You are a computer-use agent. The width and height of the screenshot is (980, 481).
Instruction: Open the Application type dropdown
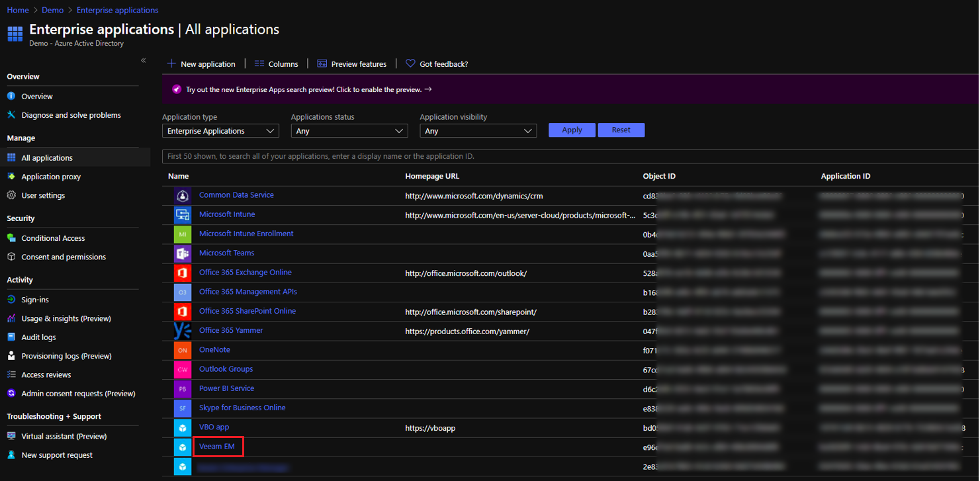(x=220, y=131)
